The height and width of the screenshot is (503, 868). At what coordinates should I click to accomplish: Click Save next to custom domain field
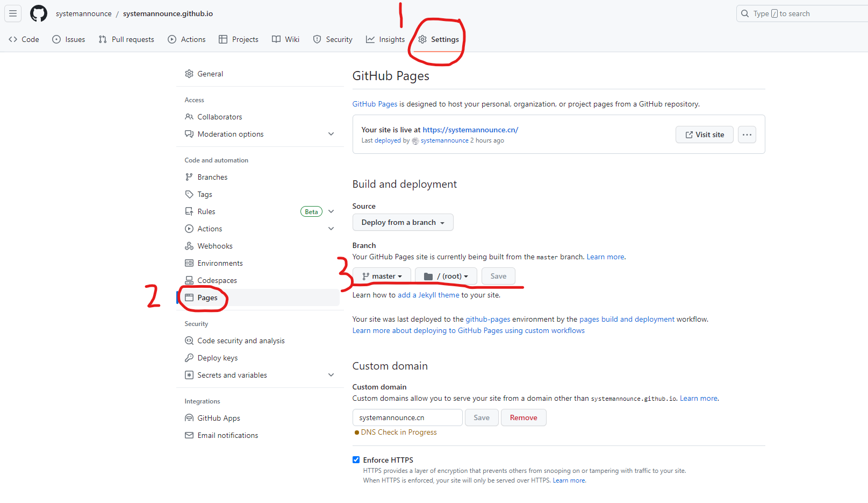click(x=482, y=417)
